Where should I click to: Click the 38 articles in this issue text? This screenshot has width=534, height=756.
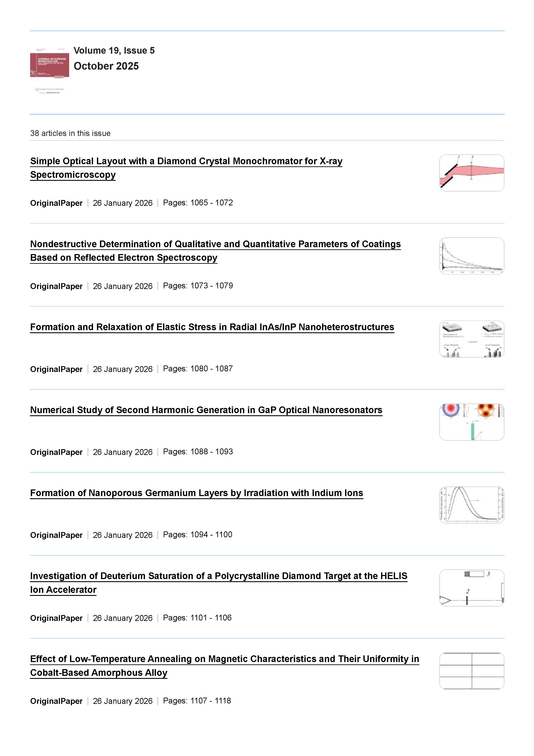coord(70,133)
